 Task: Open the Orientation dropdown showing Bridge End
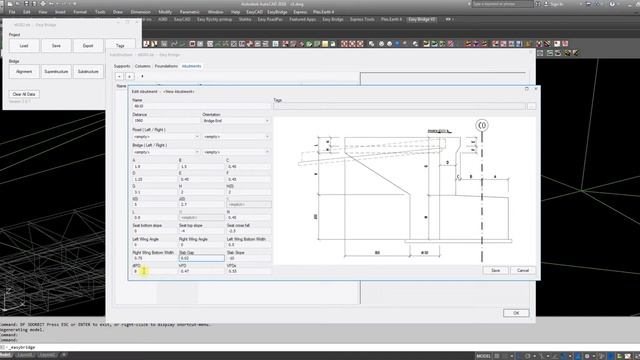point(236,121)
